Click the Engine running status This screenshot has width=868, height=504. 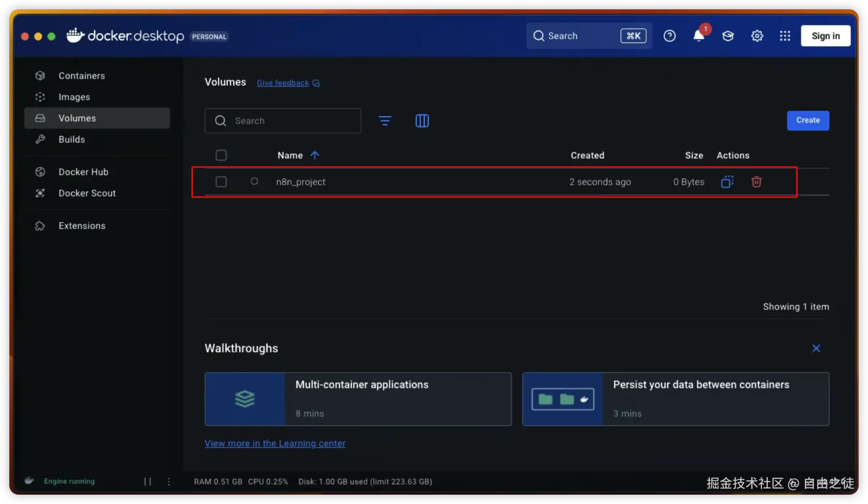69,481
